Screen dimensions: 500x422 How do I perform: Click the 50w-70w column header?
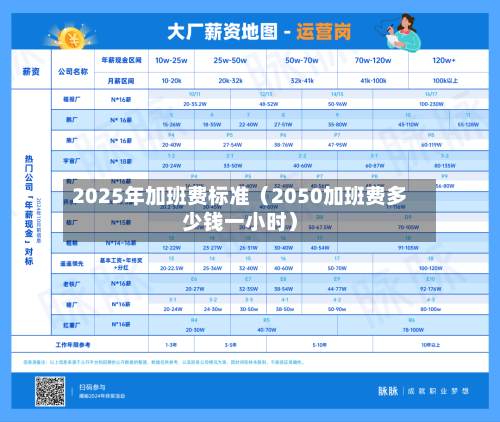(x=302, y=60)
